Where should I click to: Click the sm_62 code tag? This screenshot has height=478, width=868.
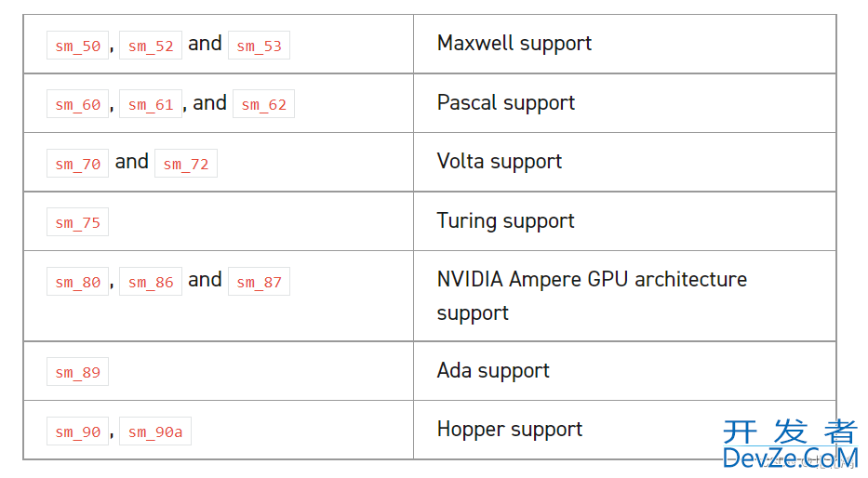pyautogui.click(x=263, y=104)
